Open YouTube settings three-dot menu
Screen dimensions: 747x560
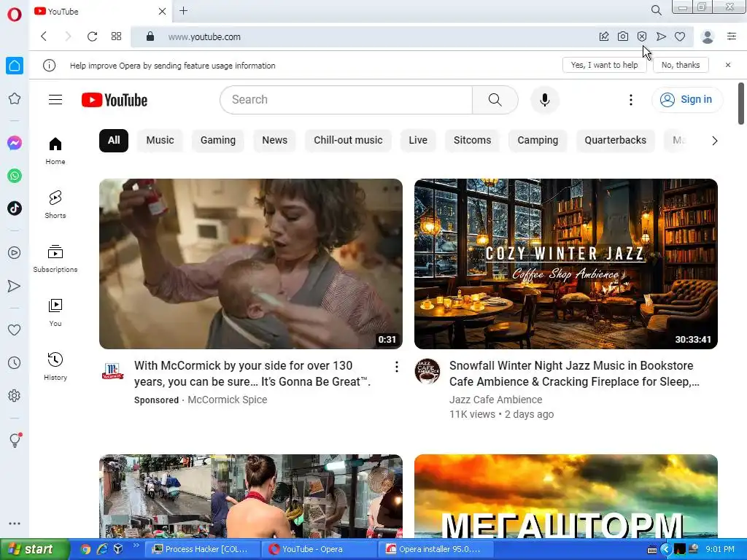(631, 99)
